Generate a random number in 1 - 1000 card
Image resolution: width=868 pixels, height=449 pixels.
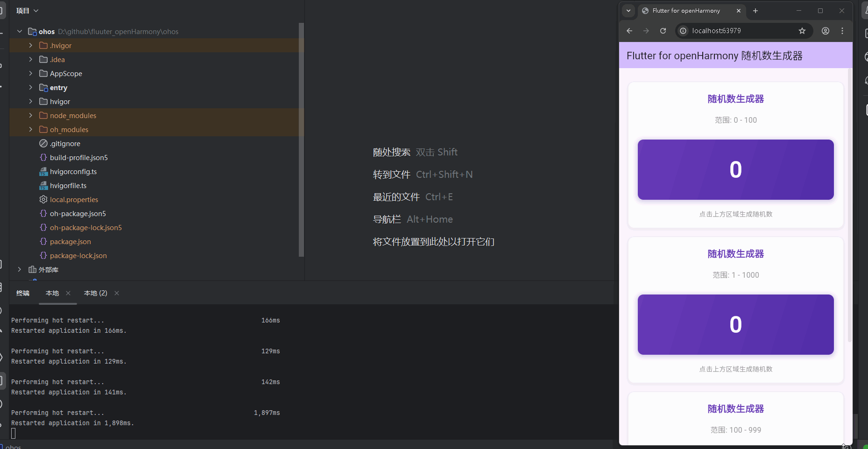tap(736, 324)
